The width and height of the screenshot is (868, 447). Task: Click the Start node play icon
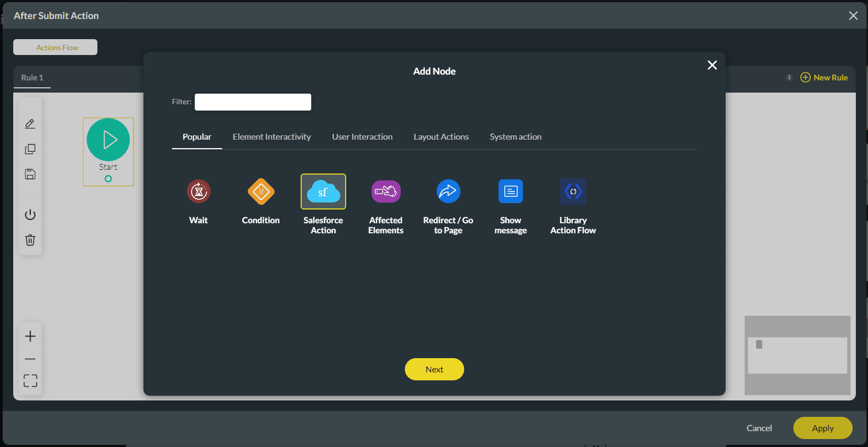pos(108,140)
